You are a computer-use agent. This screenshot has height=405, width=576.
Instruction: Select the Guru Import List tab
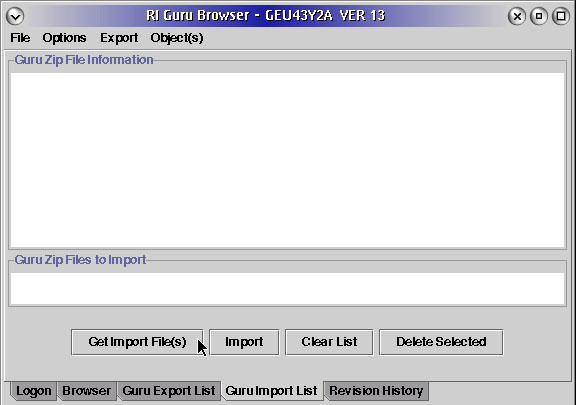[x=271, y=391]
